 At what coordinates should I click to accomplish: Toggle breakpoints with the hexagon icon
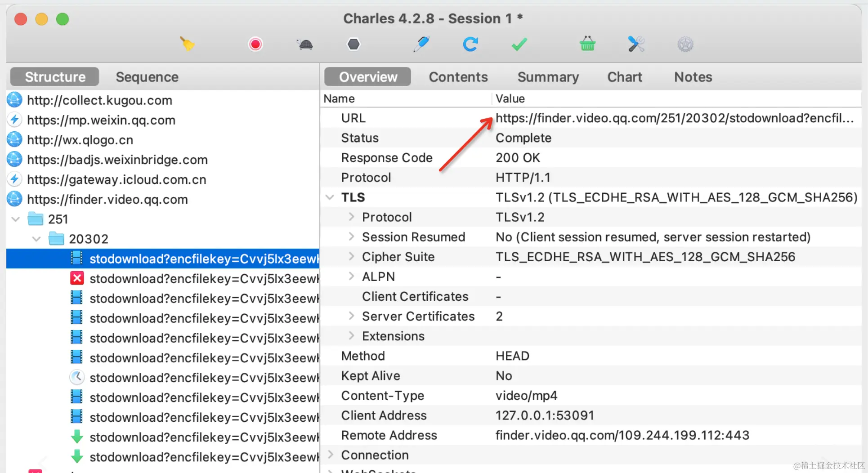pos(354,44)
